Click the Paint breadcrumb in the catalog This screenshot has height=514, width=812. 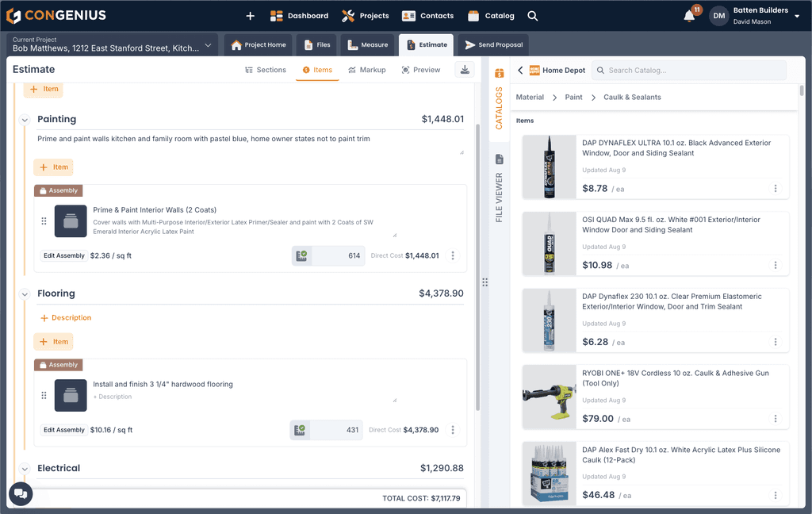573,97
